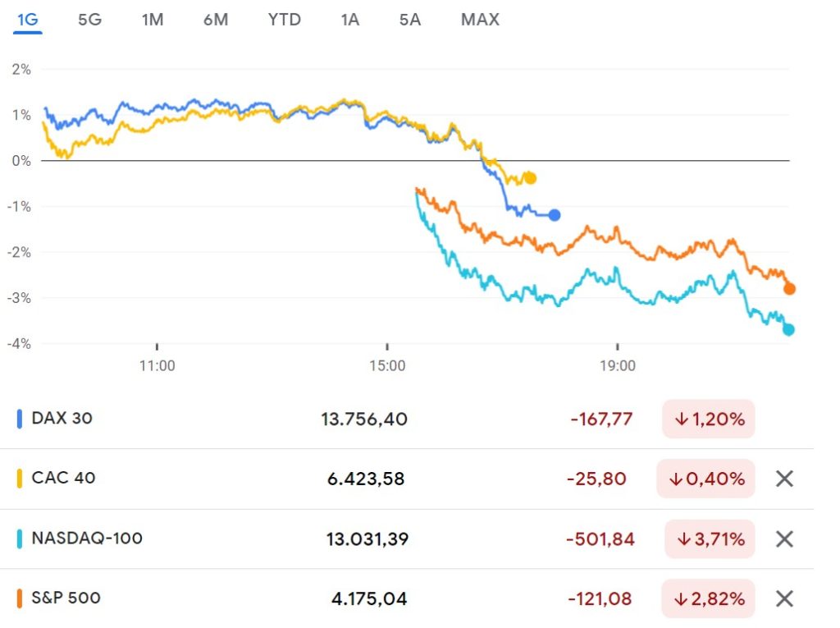The image size is (840, 628).
Task: Remove CAC 40 from comparison
Action: point(784,479)
